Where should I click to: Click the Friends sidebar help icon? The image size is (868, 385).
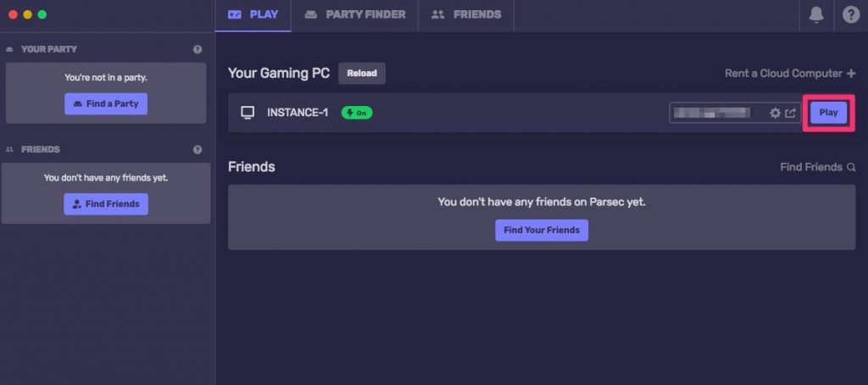point(198,149)
